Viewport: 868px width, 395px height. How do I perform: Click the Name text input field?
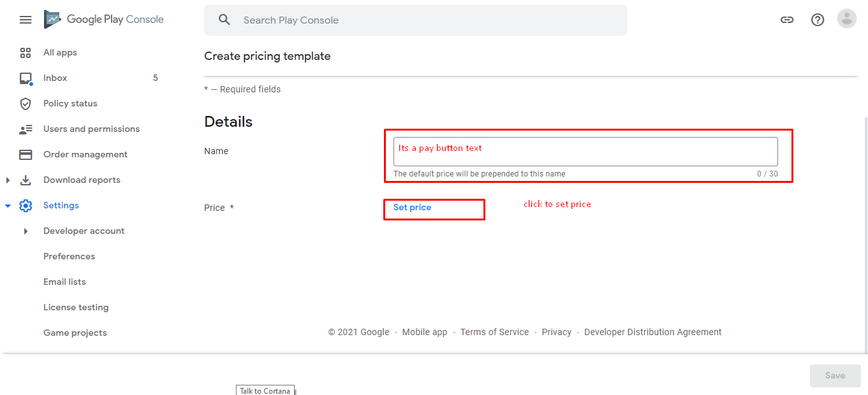point(585,152)
